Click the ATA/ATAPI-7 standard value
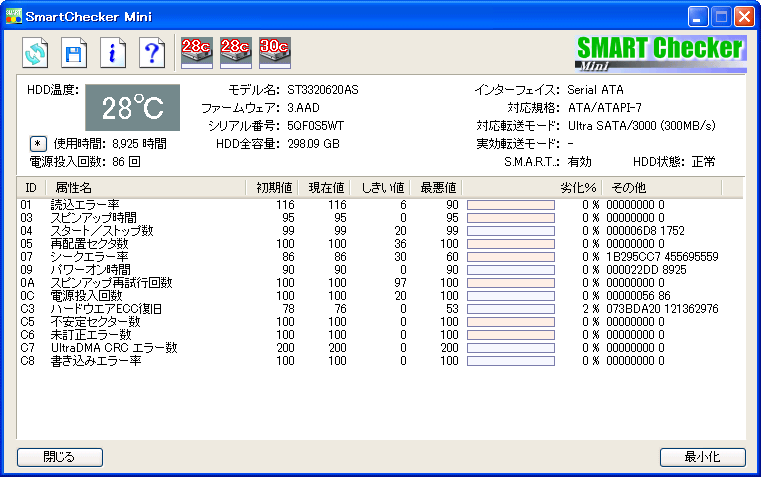The image size is (761, 477). tap(605, 108)
